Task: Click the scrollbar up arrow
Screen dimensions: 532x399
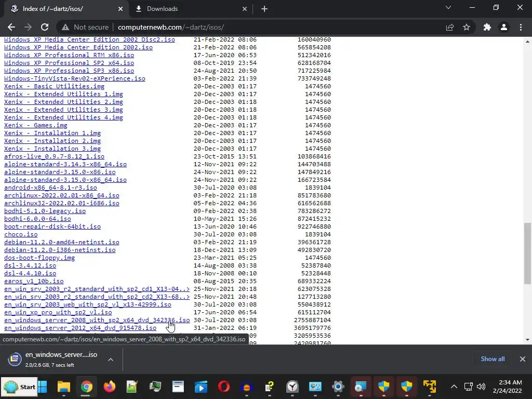Action: tap(527, 42)
